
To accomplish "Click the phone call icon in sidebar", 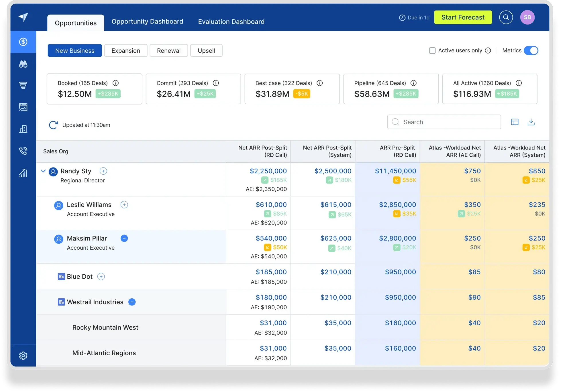I will 24,151.
